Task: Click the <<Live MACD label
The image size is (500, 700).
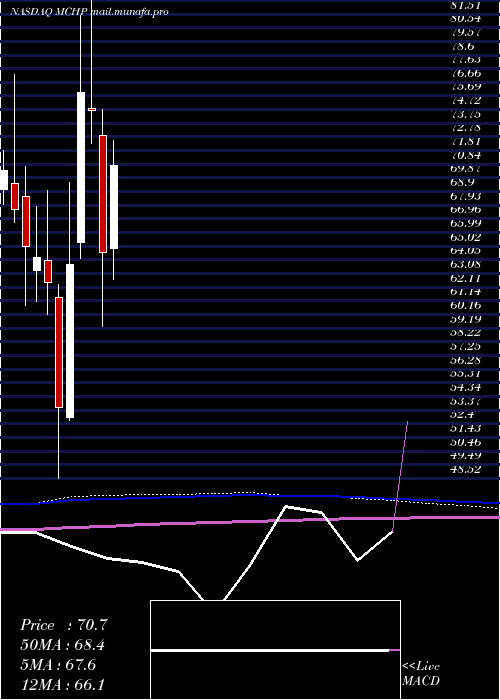Action: 421,674
